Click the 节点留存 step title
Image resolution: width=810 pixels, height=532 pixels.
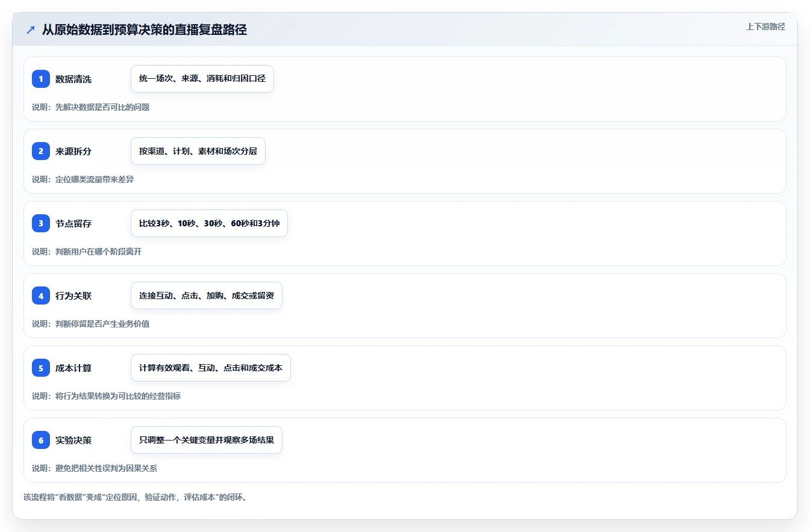pos(73,223)
